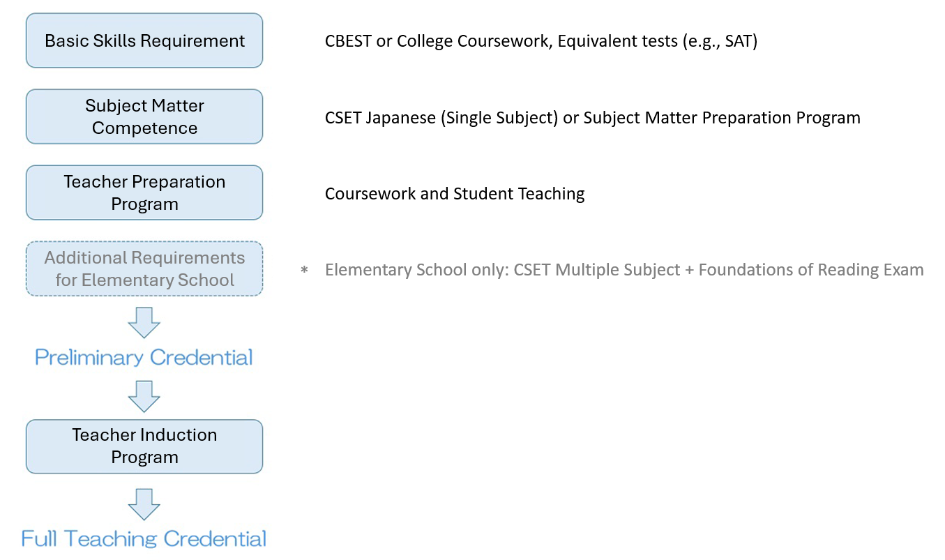Image resolution: width=945 pixels, height=560 pixels.
Task: Click Subject Matter Preparation Program text
Action: click(x=722, y=118)
